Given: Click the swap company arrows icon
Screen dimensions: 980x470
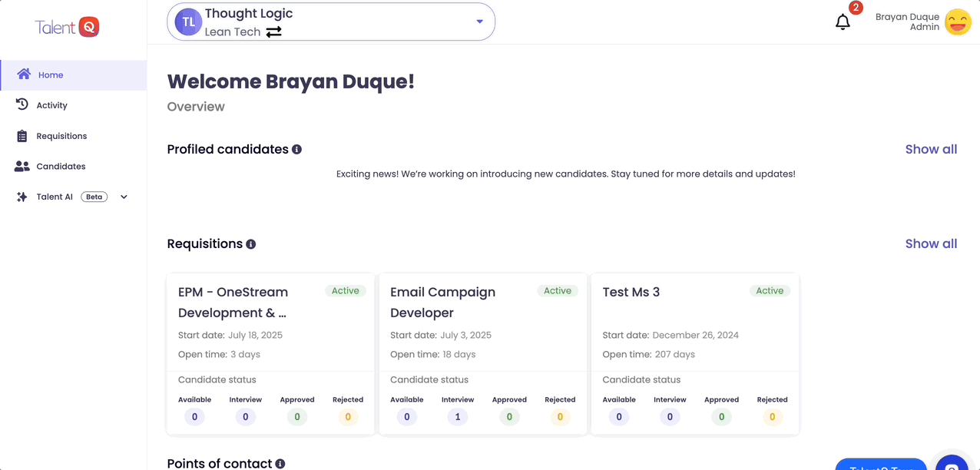Looking at the screenshot, I should 273,32.
